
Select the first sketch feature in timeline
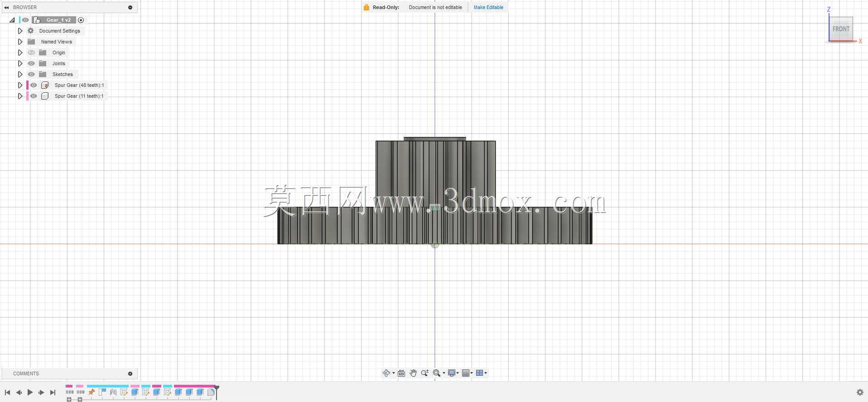coord(124,392)
